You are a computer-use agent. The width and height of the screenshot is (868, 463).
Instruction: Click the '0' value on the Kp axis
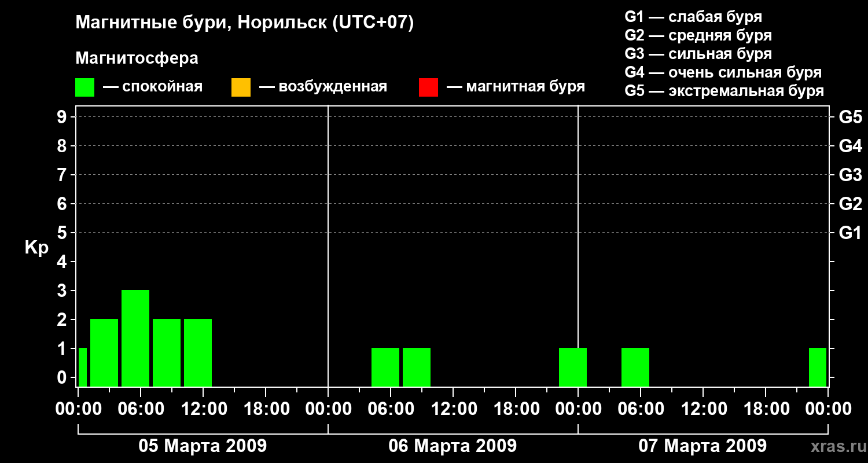click(63, 377)
